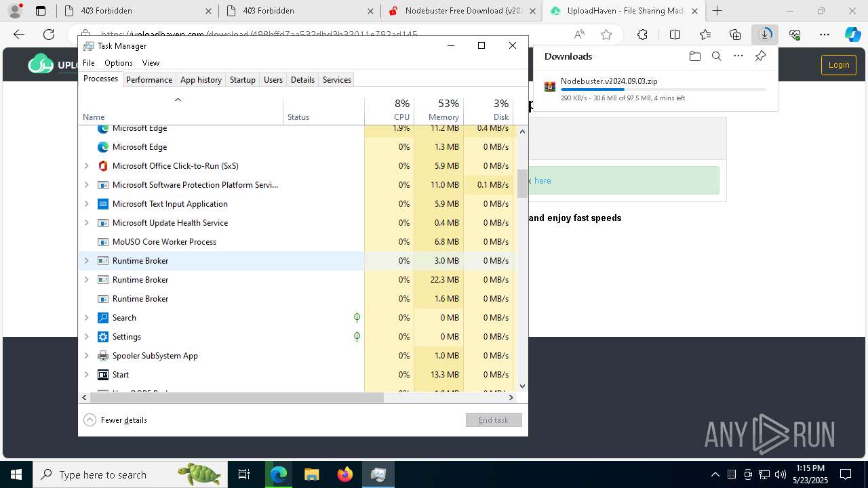Switch to Nodebuster Free Download tab

point(460,11)
